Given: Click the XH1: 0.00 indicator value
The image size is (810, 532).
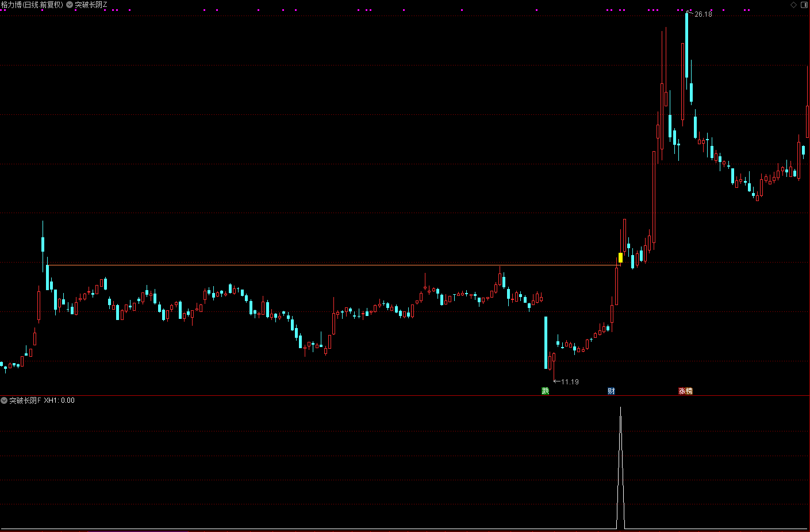Looking at the screenshot, I should [x=59, y=400].
